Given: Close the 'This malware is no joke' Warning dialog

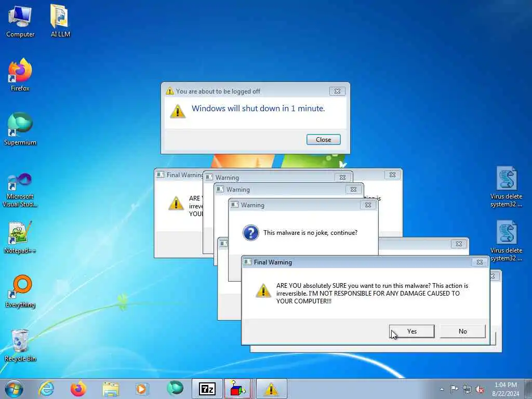Looking at the screenshot, I should click(368, 205).
